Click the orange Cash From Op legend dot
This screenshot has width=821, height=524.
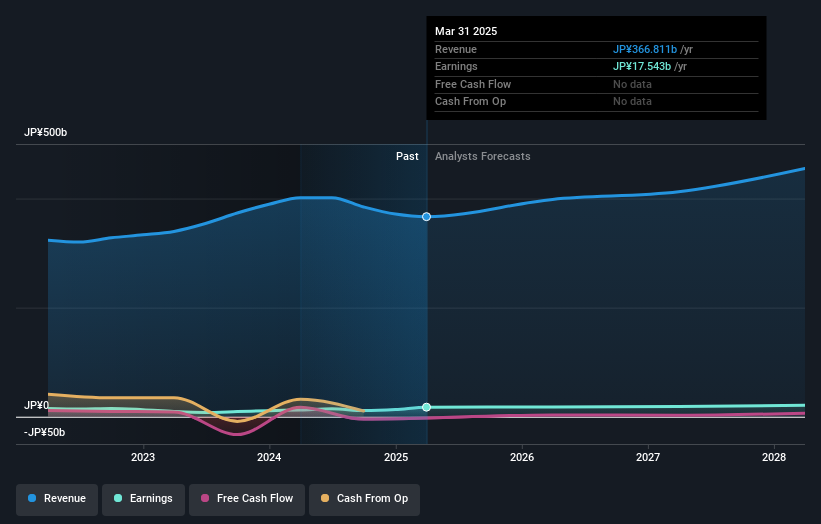[325, 498]
